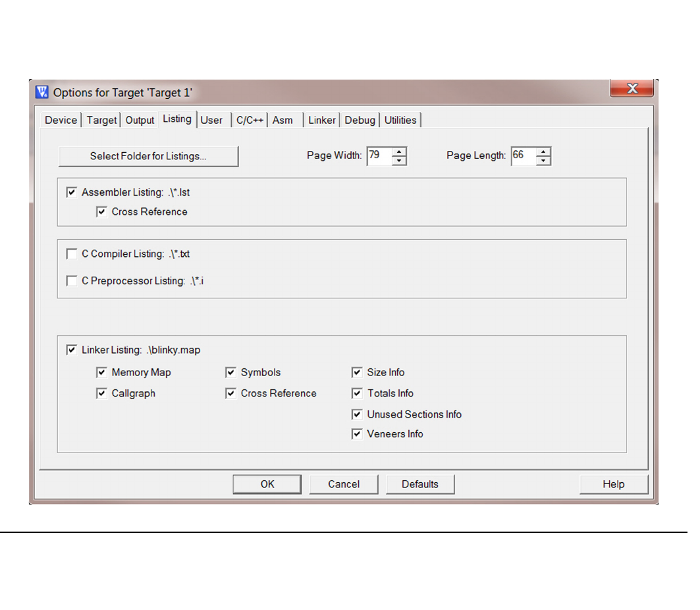Open the Linker tab
The image size is (700, 610).
pyautogui.click(x=322, y=120)
